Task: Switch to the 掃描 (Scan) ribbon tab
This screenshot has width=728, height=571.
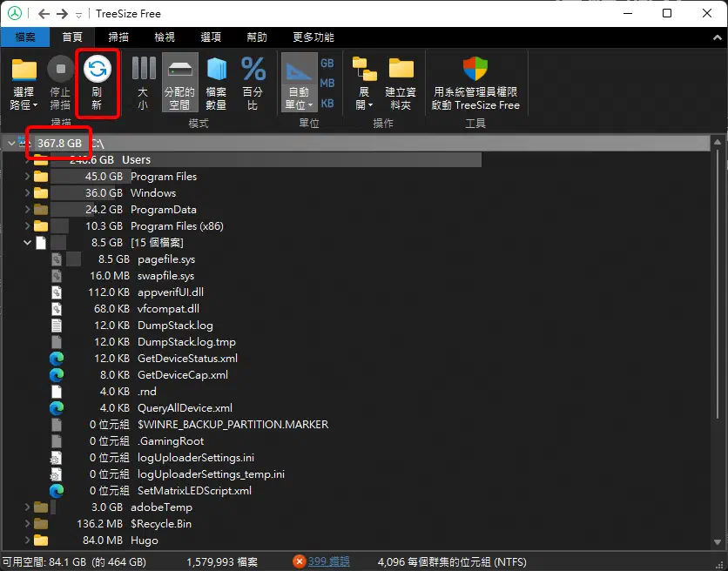Action: point(119,37)
